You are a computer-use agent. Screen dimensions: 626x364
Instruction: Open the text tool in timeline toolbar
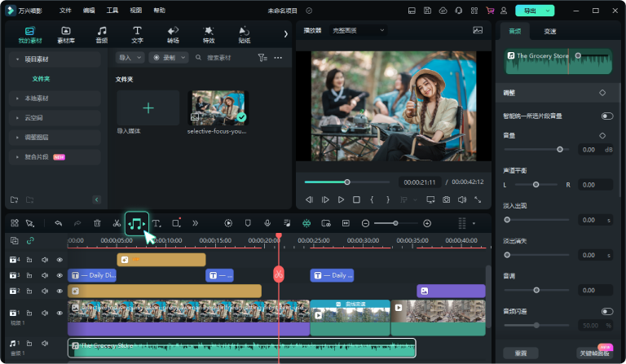pos(156,223)
